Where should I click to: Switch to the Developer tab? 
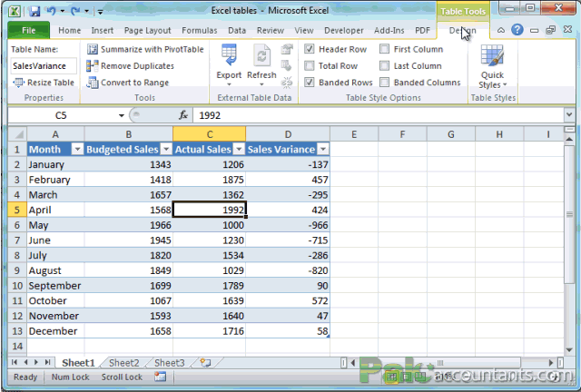pos(343,30)
